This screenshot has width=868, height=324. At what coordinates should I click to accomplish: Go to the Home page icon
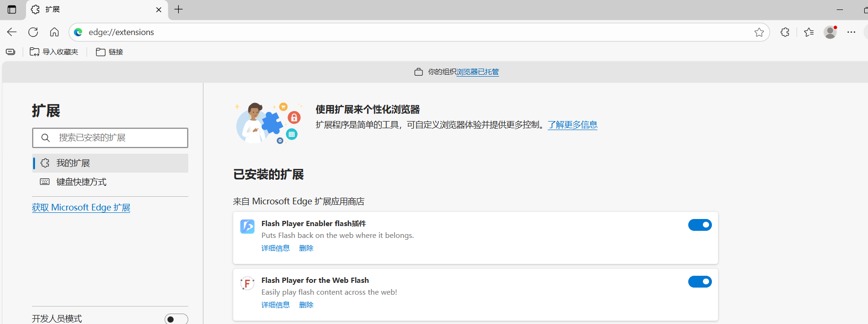[54, 32]
